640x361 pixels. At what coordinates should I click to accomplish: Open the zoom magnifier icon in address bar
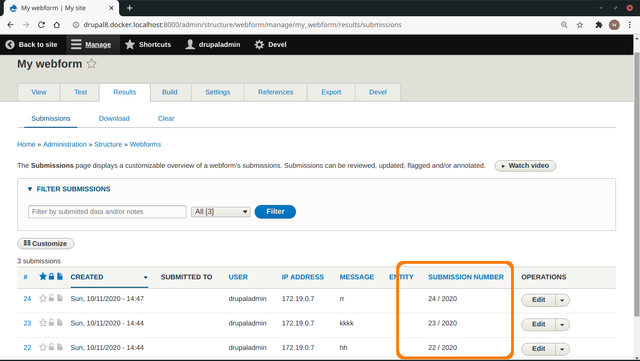tap(564, 25)
